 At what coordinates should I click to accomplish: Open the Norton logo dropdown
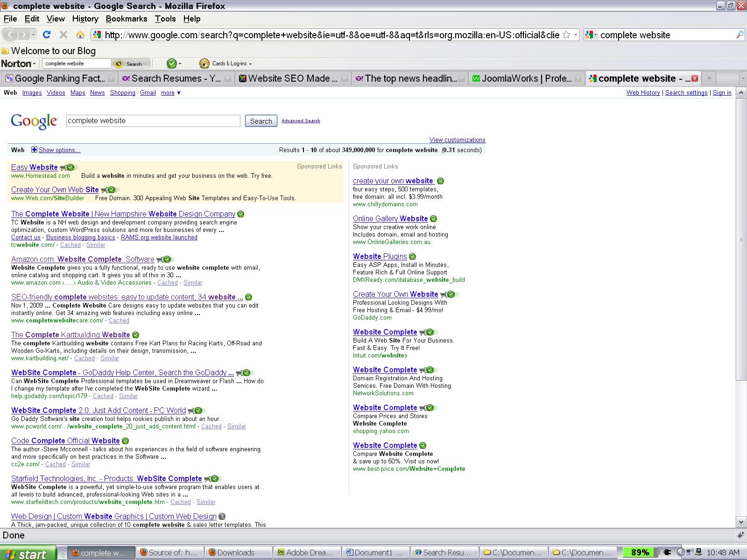pyautogui.click(x=19, y=63)
